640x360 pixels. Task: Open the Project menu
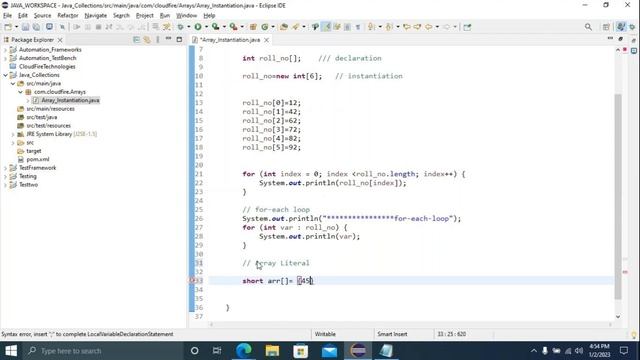coord(144,16)
